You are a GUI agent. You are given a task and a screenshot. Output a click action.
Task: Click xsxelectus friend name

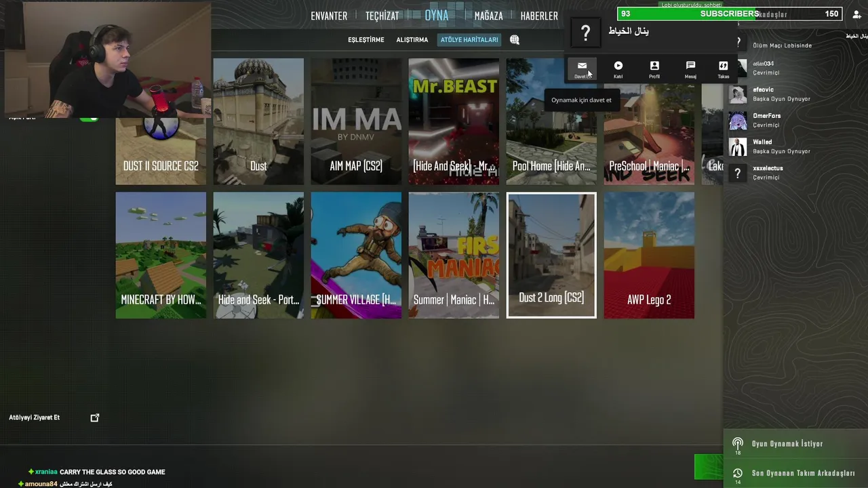click(x=768, y=168)
